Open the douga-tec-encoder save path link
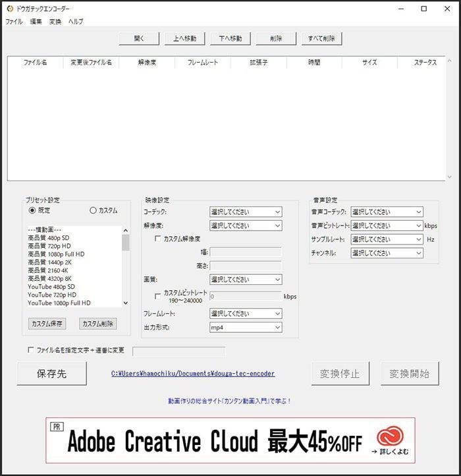The image size is (461, 476). 193,374
